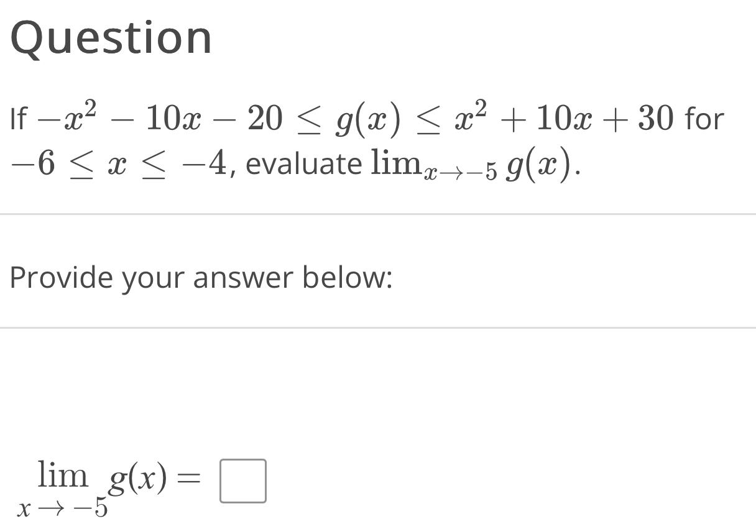Click inside the limit answer box
This screenshot has height=532, width=756.
pyautogui.click(x=244, y=480)
